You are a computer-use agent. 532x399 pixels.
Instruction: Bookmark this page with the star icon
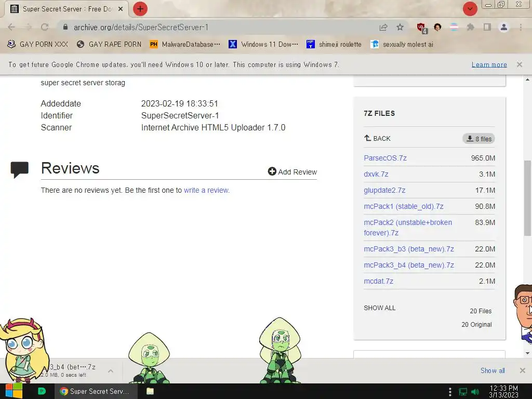(x=400, y=27)
